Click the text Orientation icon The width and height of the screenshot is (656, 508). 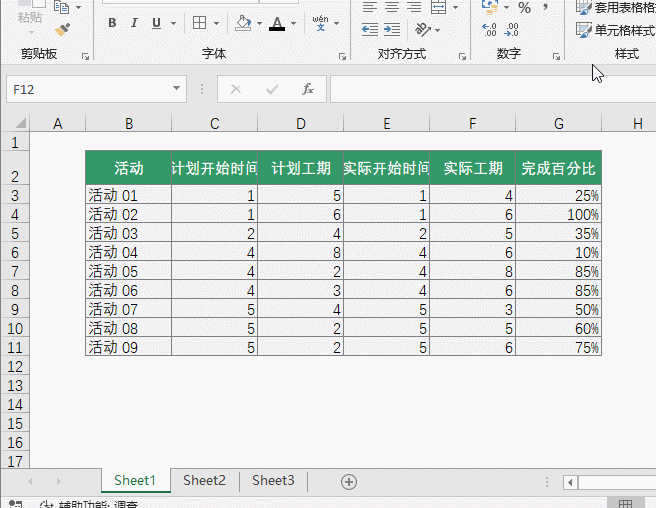click(x=423, y=29)
